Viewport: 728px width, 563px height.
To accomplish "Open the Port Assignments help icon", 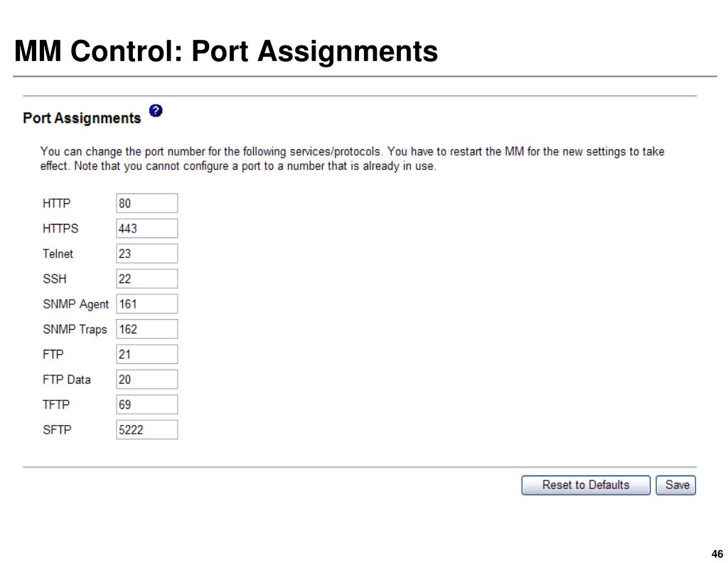I will [x=156, y=110].
